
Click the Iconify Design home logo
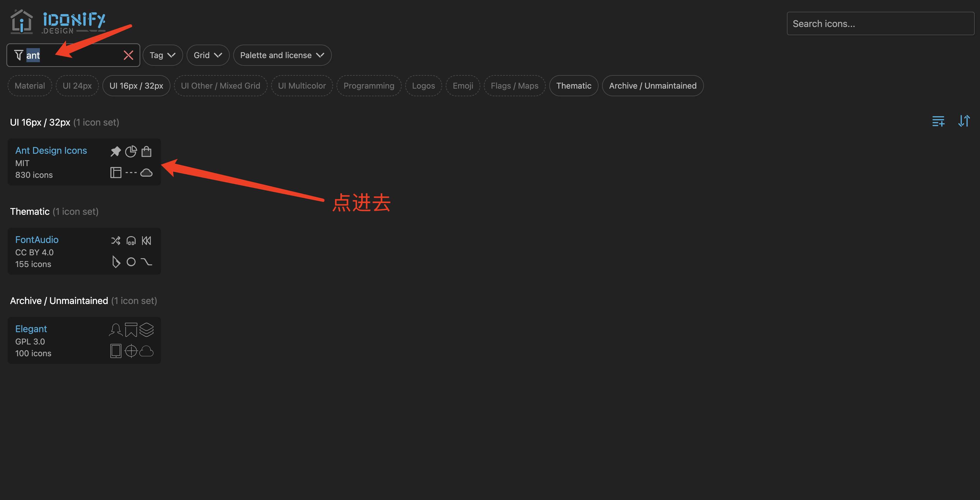click(58, 22)
